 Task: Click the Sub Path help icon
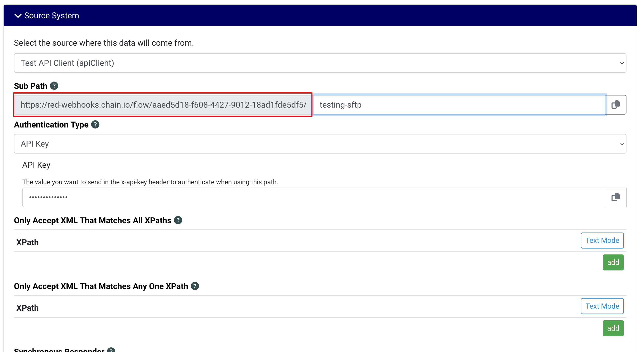pos(54,86)
